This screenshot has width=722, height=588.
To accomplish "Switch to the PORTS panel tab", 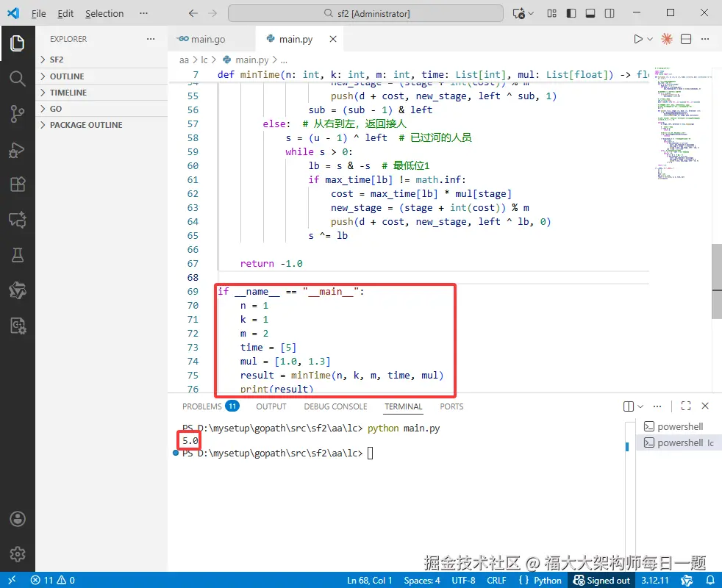I will (x=451, y=406).
